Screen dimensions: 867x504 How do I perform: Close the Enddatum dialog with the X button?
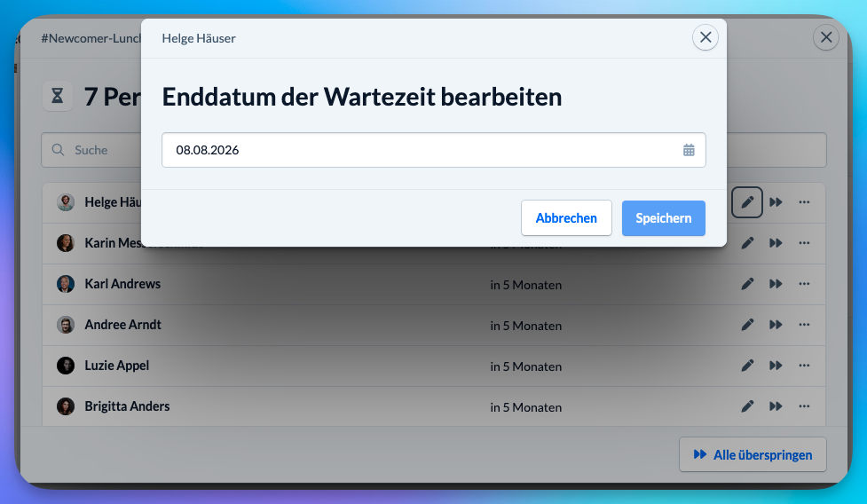click(705, 37)
